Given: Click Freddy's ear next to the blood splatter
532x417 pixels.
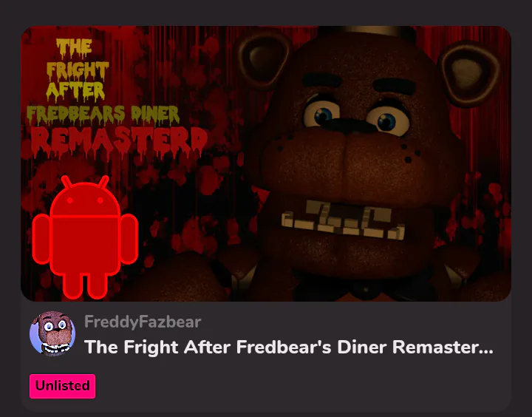Looking at the screenshot, I should click(263, 61).
